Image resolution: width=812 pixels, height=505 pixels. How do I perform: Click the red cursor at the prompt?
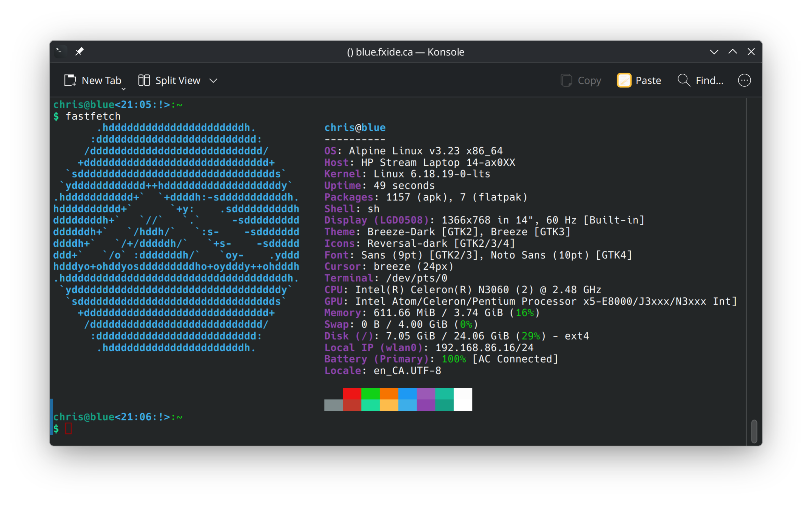click(x=68, y=429)
